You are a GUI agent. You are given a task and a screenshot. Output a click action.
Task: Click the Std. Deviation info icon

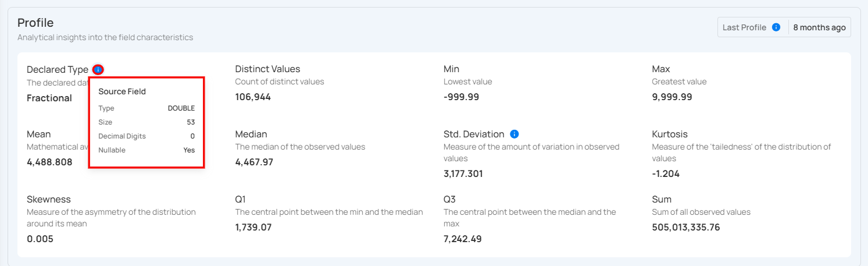[515, 134]
